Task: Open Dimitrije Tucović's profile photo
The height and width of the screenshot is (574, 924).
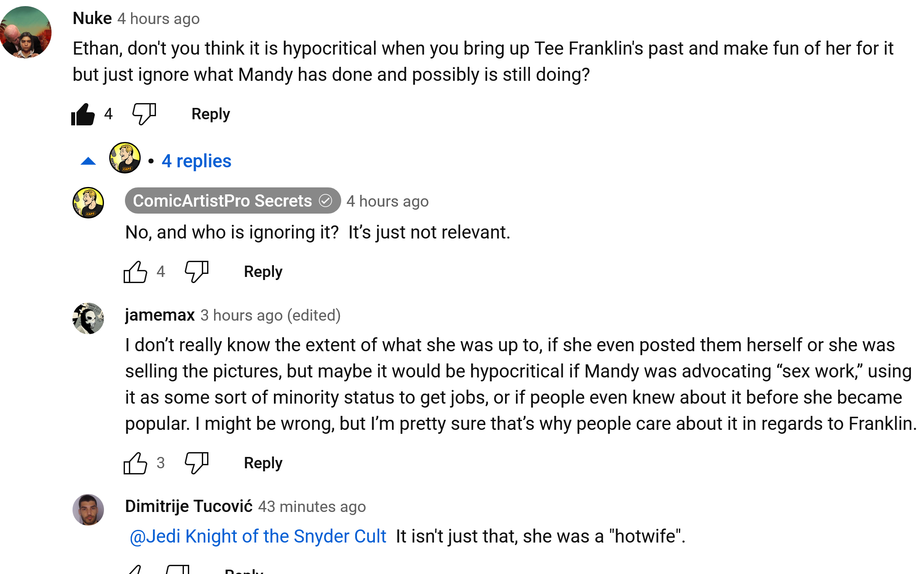Action: pos(88,510)
